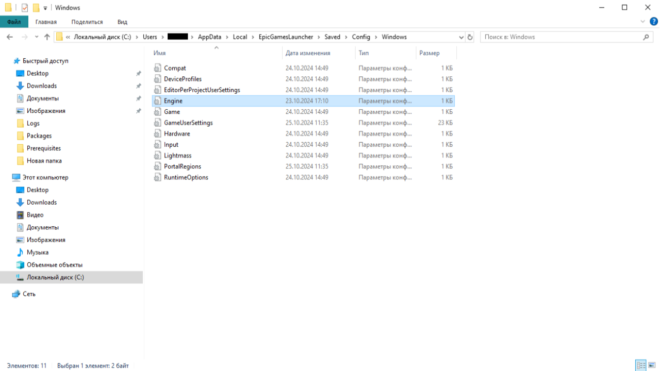Select the Compat config file icon
This screenshot has height=371, width=660.
[157, 68]
